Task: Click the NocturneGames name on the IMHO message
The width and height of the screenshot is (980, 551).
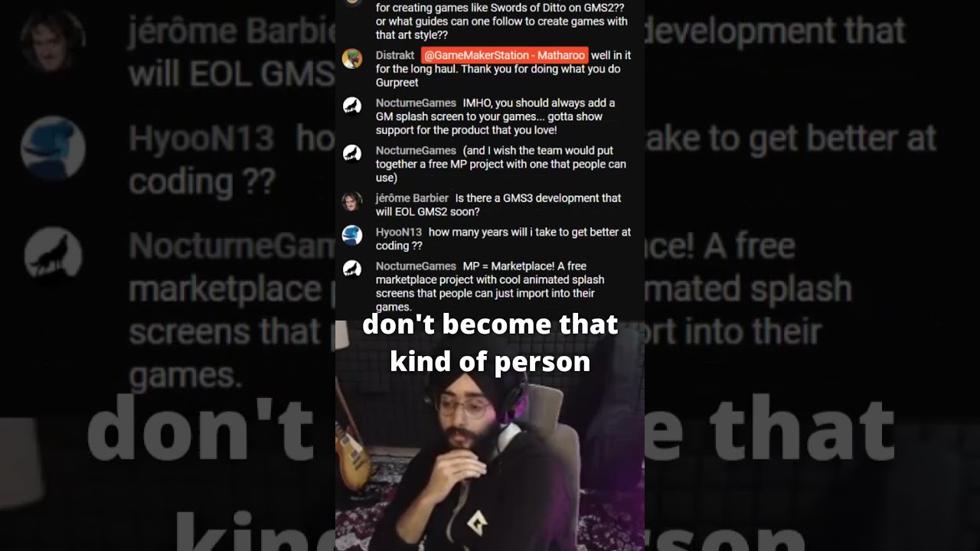Action: point(416,103)
